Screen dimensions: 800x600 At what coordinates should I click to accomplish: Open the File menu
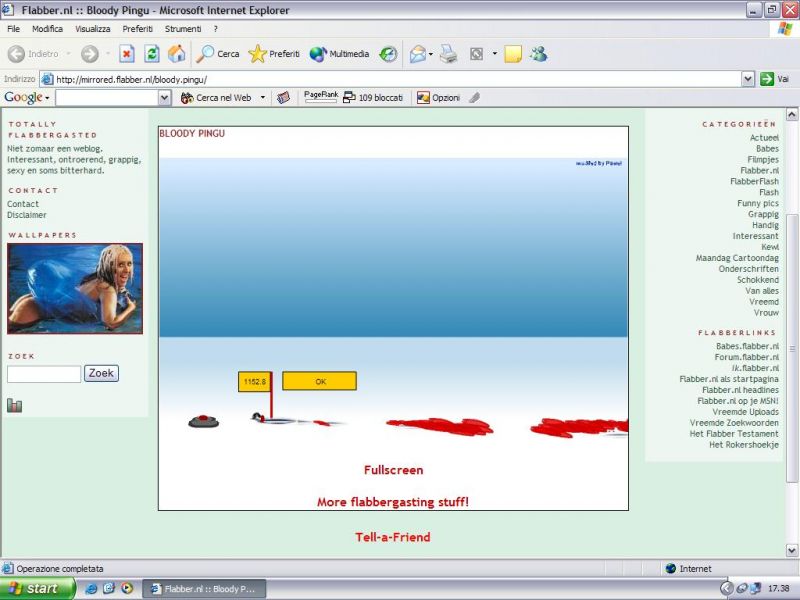pos(13,29)
